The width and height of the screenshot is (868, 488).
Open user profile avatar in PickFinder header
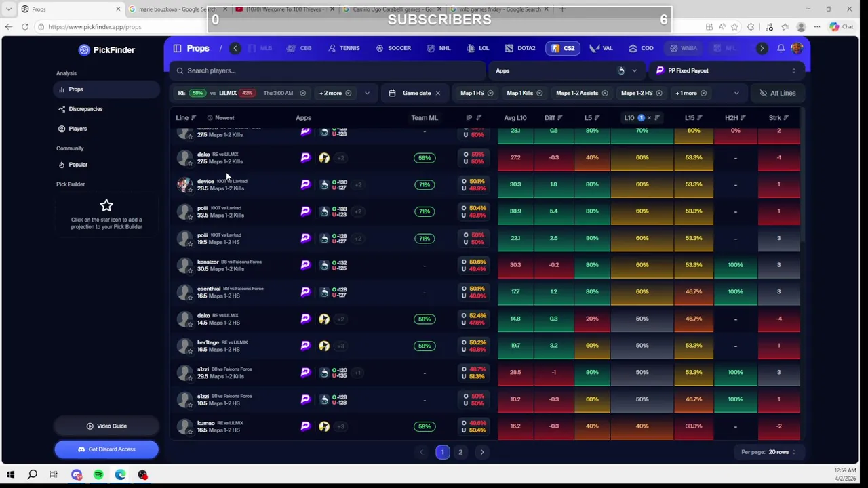[796, 48]
